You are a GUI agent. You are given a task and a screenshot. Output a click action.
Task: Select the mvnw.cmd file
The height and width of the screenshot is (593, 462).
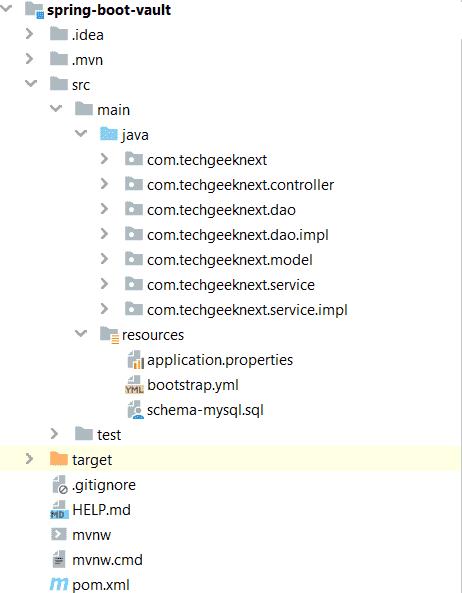coord(107,560)
